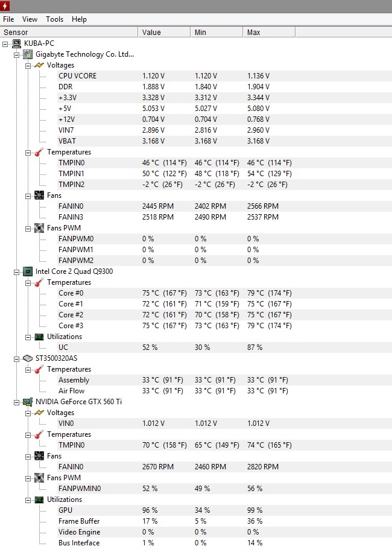Screen dimensions: 392x552
Task: Click the Gigabyte motherboard chip icon
Action: (28, 54)
